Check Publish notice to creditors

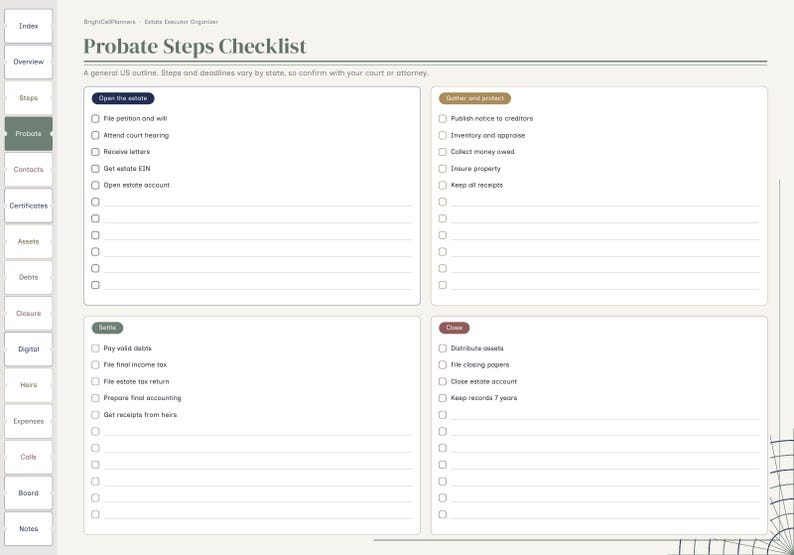[x=443, y=118]
